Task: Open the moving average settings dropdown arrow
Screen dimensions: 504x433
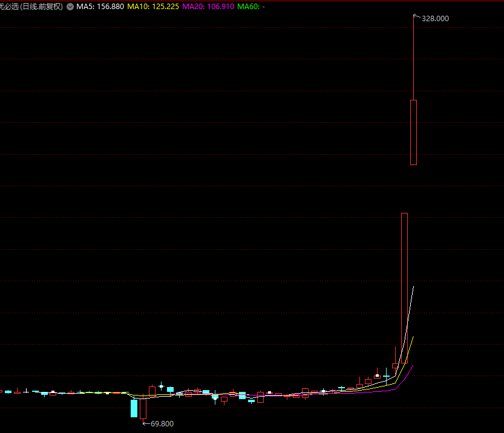Action: click(x=70, y=7)
